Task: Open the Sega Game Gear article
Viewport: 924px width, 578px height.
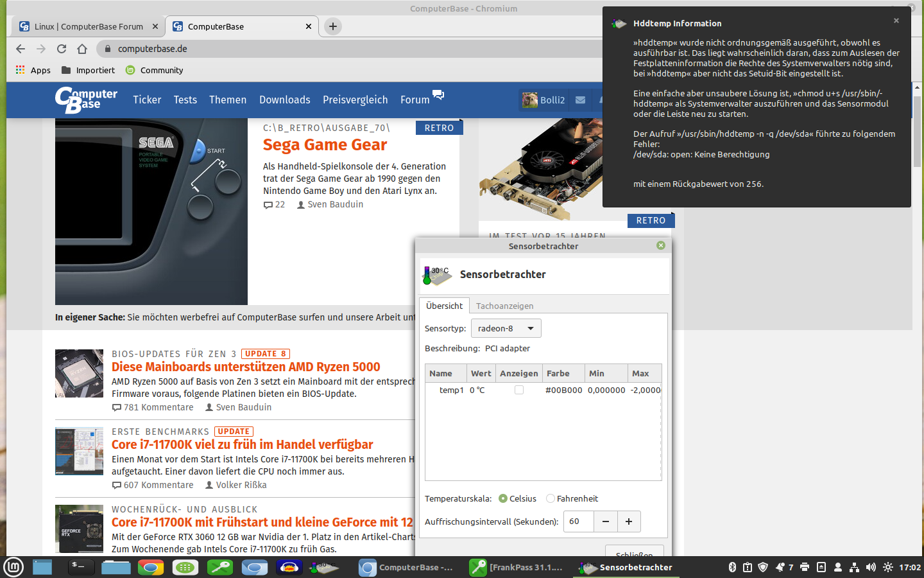Action: tap(325, 145)
